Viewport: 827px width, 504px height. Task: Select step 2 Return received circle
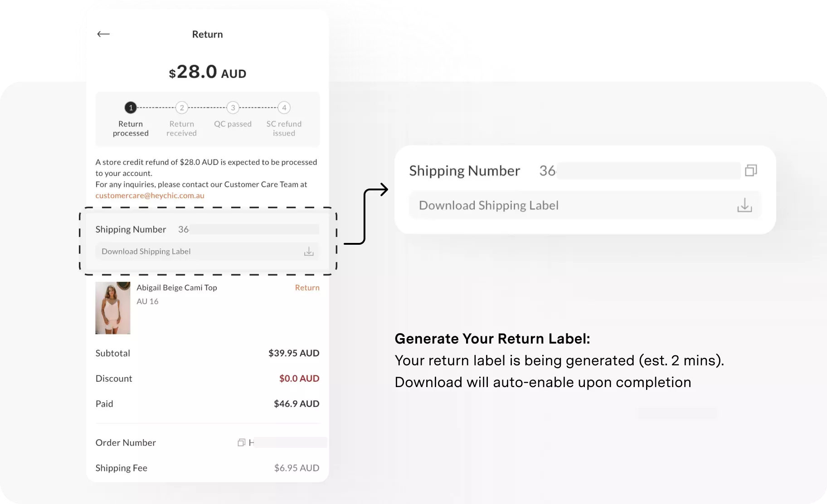coord(182,108)
